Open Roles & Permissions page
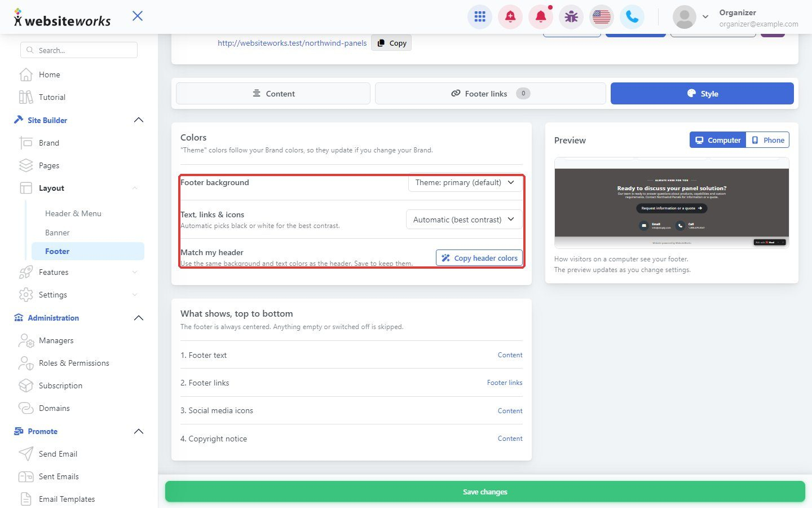 pos(74,363)
